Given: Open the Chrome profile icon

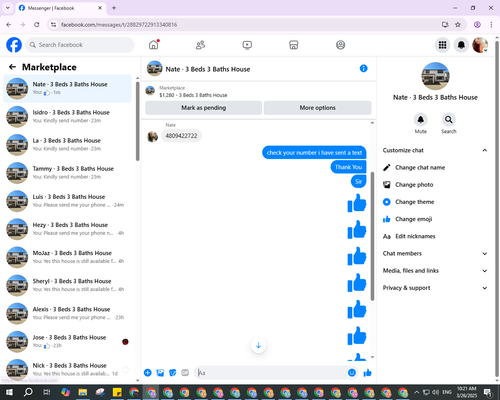Looking at the screenshot, I should click(477, 24).
